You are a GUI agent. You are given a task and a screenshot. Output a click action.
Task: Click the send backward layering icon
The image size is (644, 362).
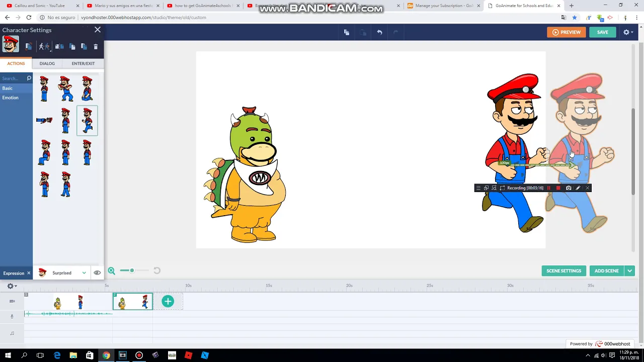[84, 46]
